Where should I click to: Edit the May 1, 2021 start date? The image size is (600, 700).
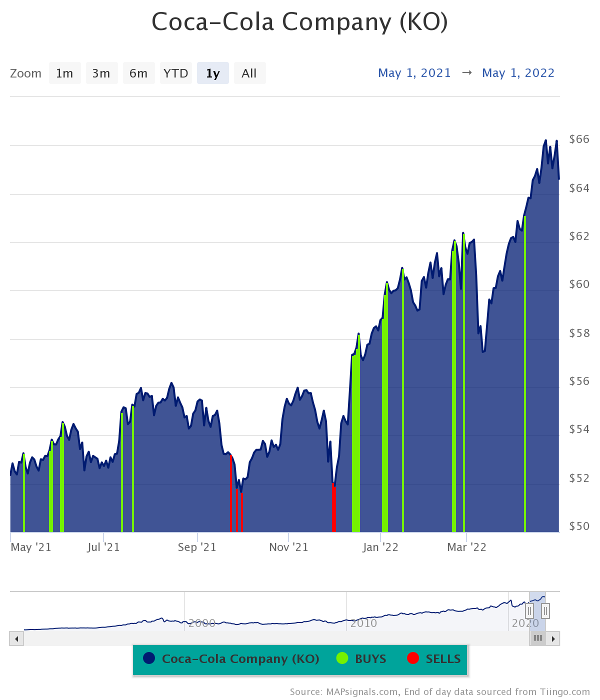tap(414, 73)
